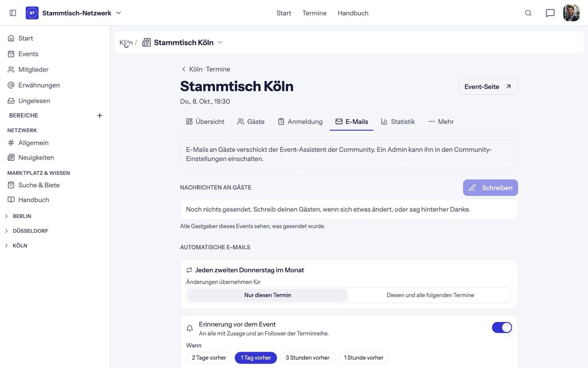Open Suche & Biete marketplace
Viewport: 588px width, 368px height.
click(x=55, y=185)
